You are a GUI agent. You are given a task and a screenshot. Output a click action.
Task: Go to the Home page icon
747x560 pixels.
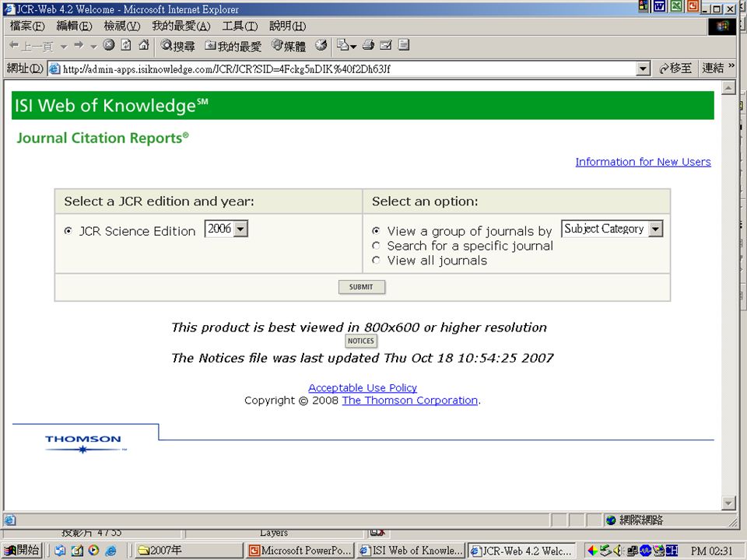(x=143, y=45)
